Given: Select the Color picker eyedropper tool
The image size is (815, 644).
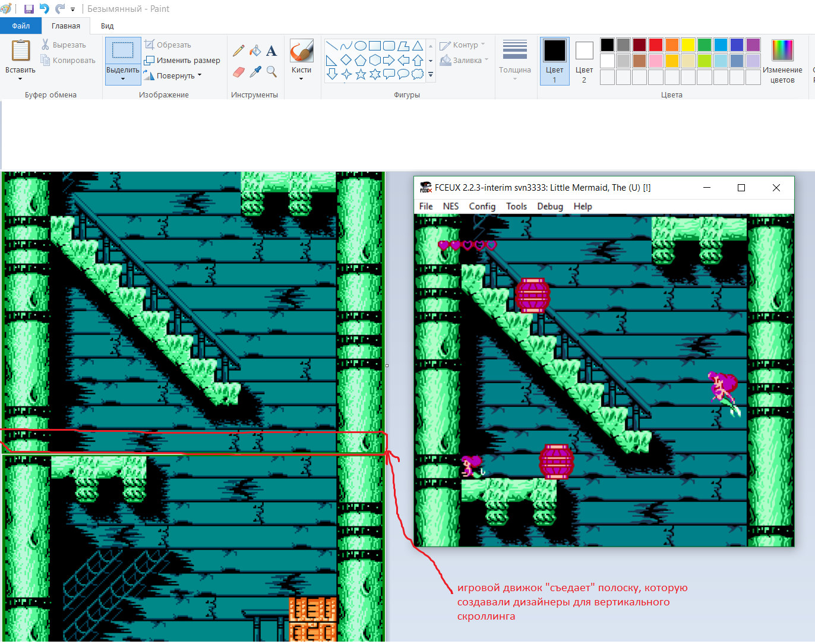Looking at the screenshot, I should 255,72.
